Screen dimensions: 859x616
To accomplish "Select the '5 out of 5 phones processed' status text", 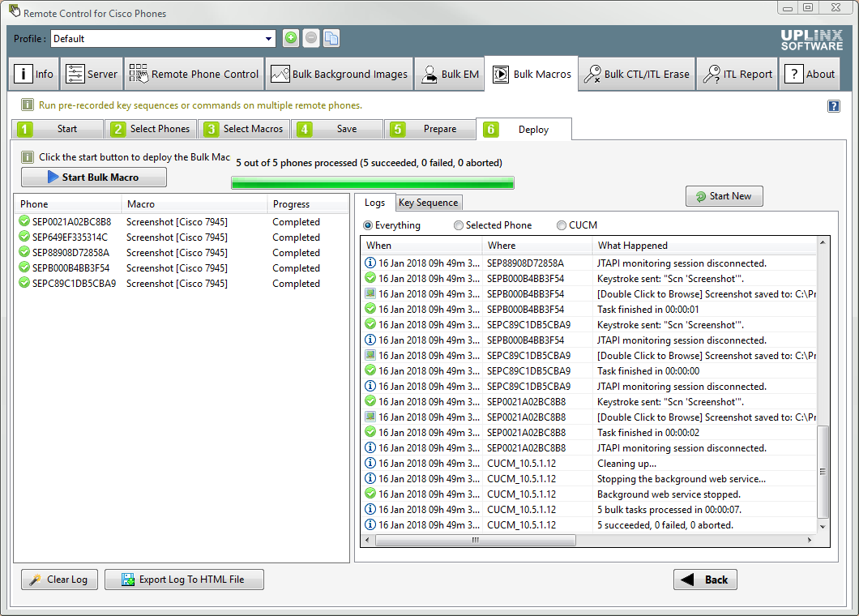I will point(370,163).
